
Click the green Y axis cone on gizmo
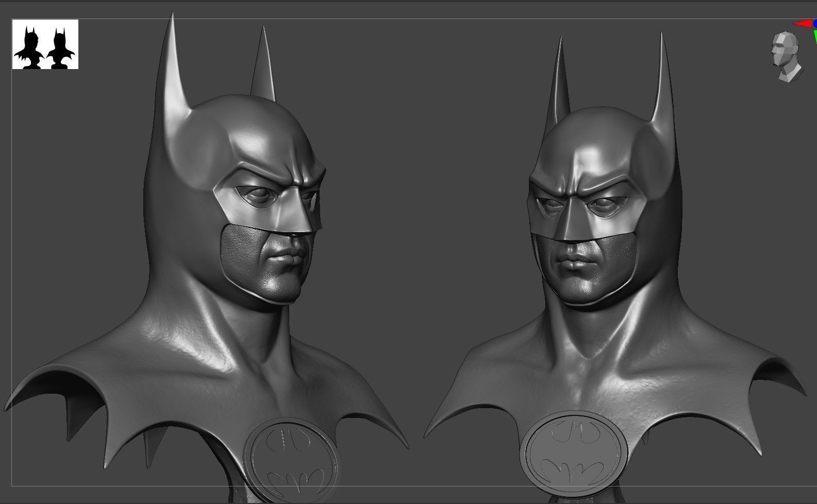coord(815,36)
